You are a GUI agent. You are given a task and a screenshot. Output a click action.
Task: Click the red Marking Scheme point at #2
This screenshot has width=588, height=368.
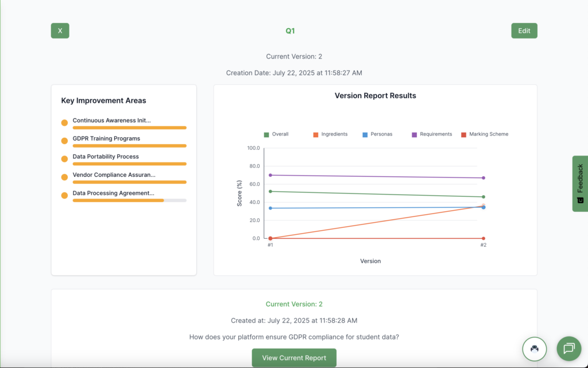[483, 238]
